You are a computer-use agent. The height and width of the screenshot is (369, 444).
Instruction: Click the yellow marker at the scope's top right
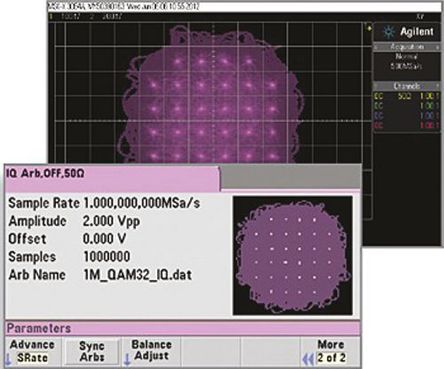point(369,28)
